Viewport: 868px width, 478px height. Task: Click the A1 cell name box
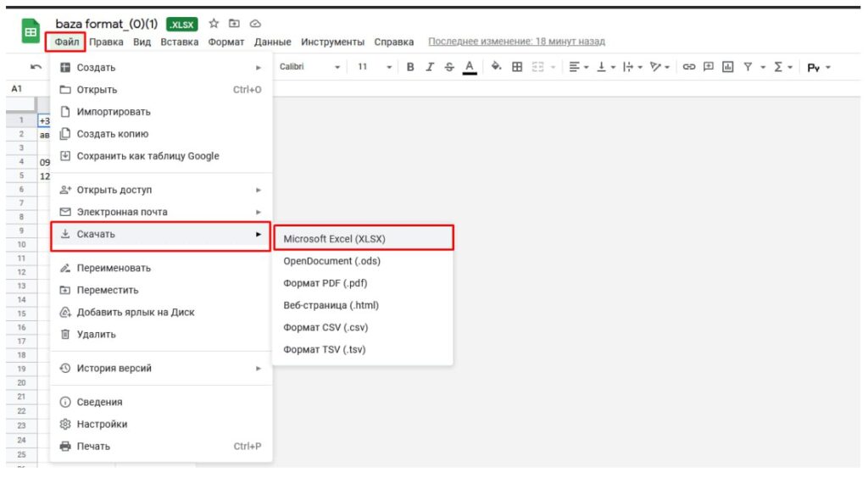pos(17,88)
